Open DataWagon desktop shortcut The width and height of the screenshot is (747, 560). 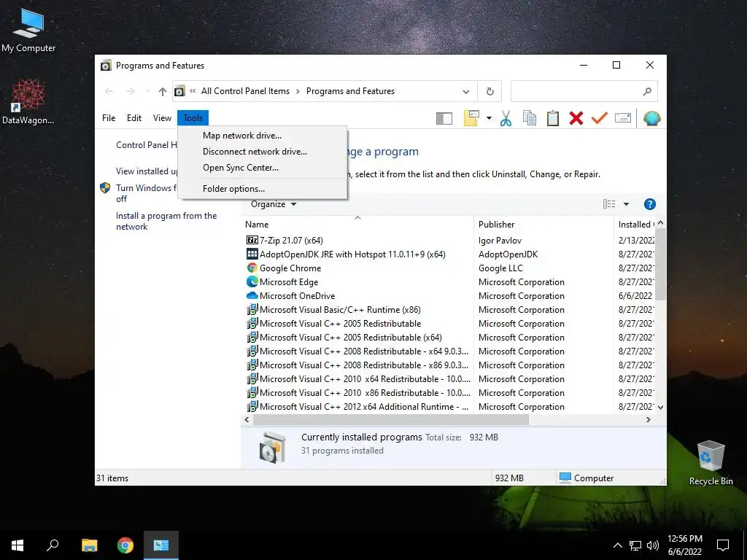point(28,102)
